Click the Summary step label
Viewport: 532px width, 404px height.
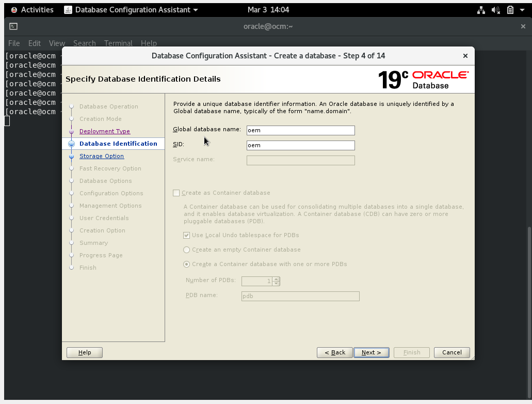point(93,243)
